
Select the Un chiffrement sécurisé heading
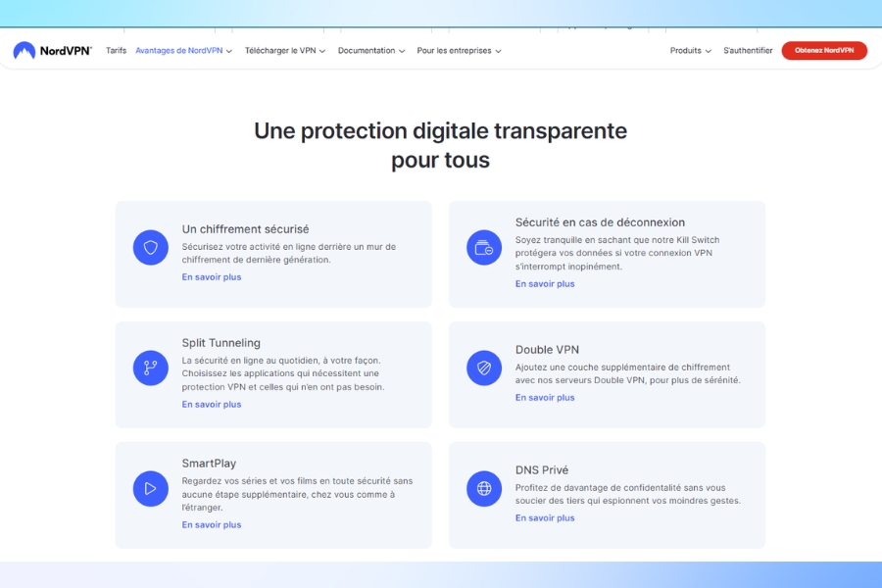coord(245,229)
